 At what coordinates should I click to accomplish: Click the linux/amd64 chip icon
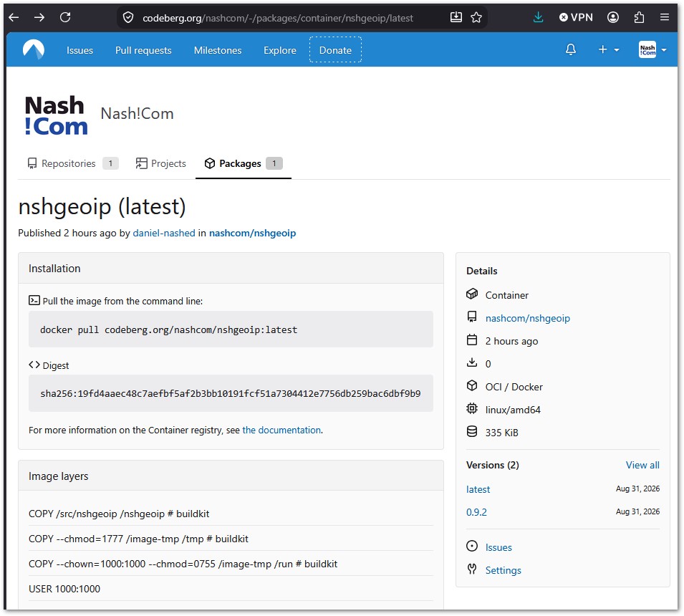tap(472, 409)
